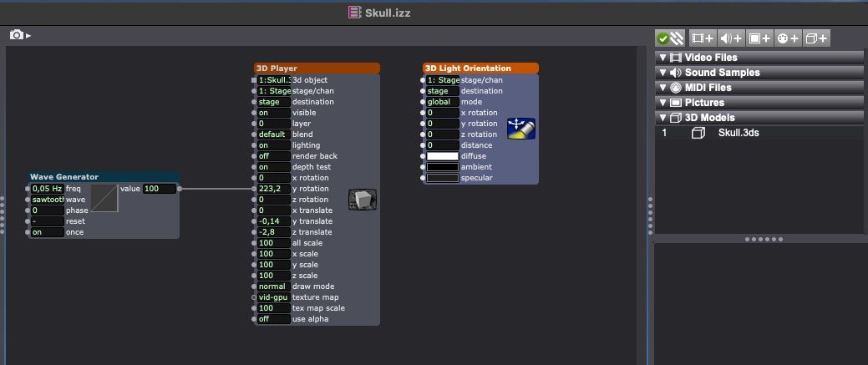Click the 3D Light Orientation flashlight icon

pos(521,129)
